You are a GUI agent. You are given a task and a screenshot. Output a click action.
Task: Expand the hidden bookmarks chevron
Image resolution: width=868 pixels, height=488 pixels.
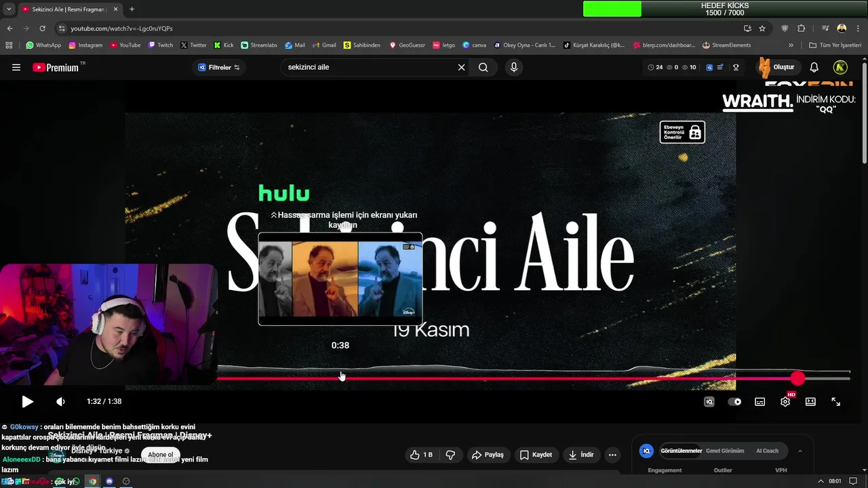coord(791,45)
